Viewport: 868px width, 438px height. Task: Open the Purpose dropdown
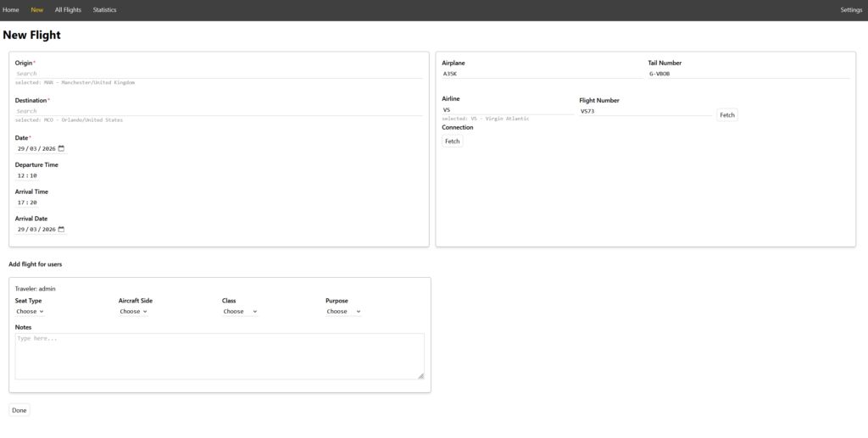pos(344,312)
